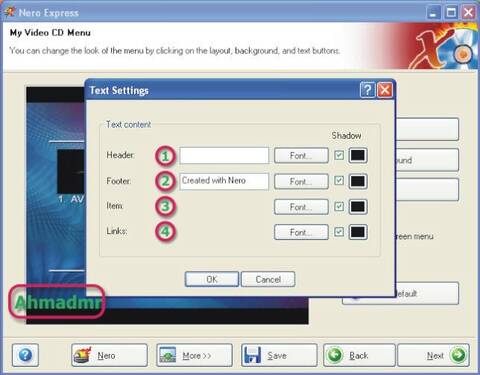The height and width of the screenshot is (375, 480).
Task: Click the Save button with floppy icon
Action: tap(279, 355)
